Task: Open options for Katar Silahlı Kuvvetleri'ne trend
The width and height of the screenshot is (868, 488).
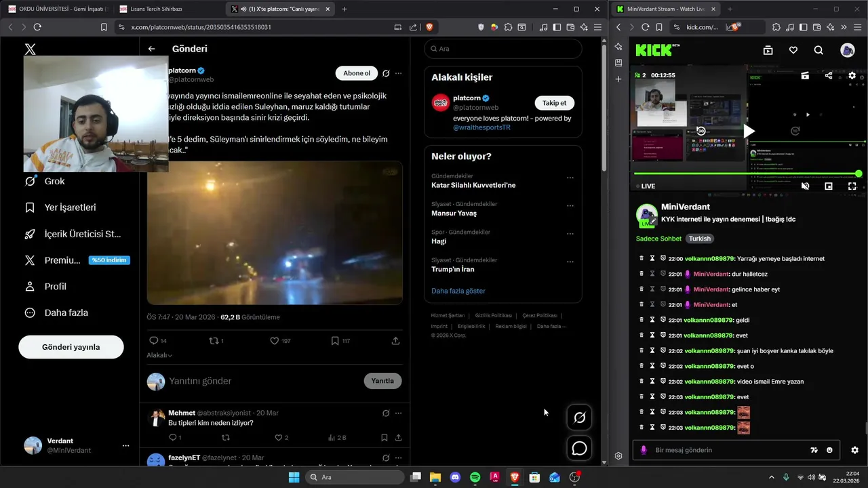Action: point(570,178)
